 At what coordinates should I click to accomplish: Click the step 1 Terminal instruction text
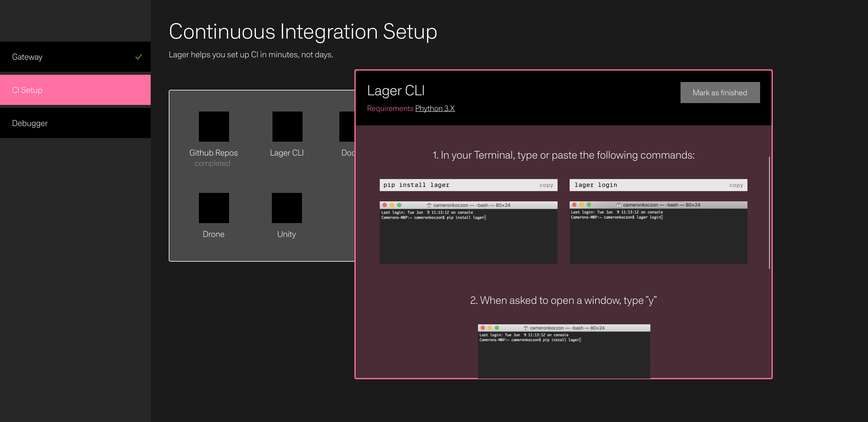(563, 155)
